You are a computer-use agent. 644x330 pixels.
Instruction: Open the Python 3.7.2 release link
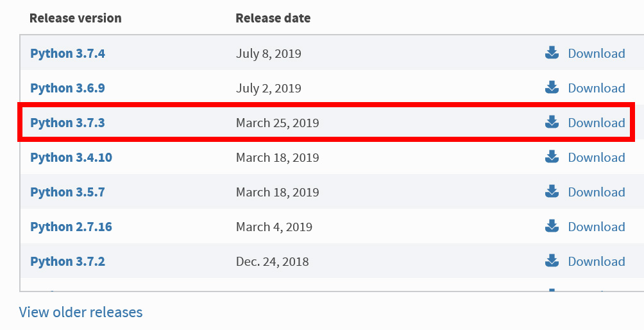[x=68, y=261]
